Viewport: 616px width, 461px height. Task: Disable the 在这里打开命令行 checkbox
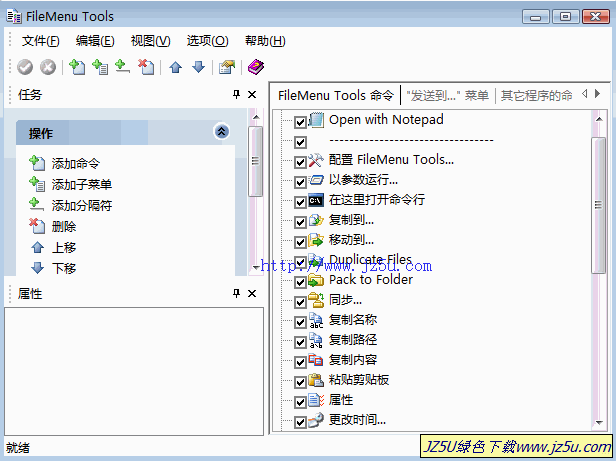pyautogui.click(x=301, y=202)
